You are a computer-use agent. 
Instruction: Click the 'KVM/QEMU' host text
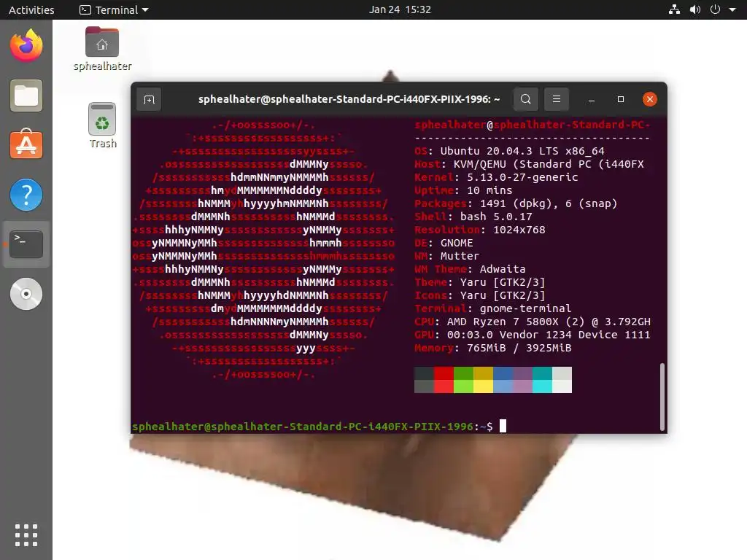[480, 164]
